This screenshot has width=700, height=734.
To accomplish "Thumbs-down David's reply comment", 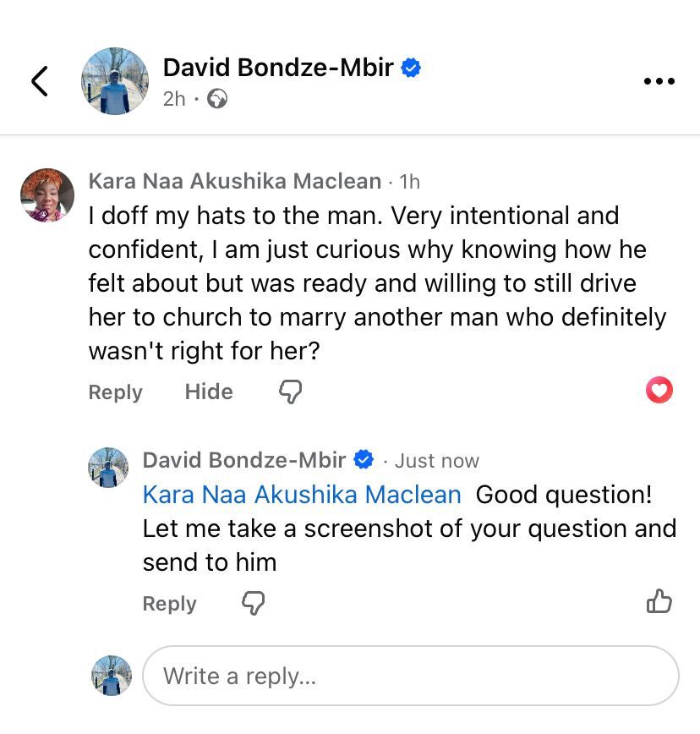I will (253, 603).
